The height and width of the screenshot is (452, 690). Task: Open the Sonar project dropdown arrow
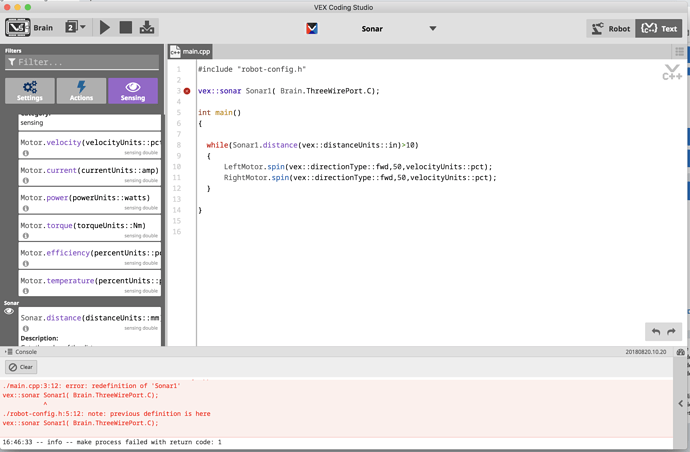433,29
